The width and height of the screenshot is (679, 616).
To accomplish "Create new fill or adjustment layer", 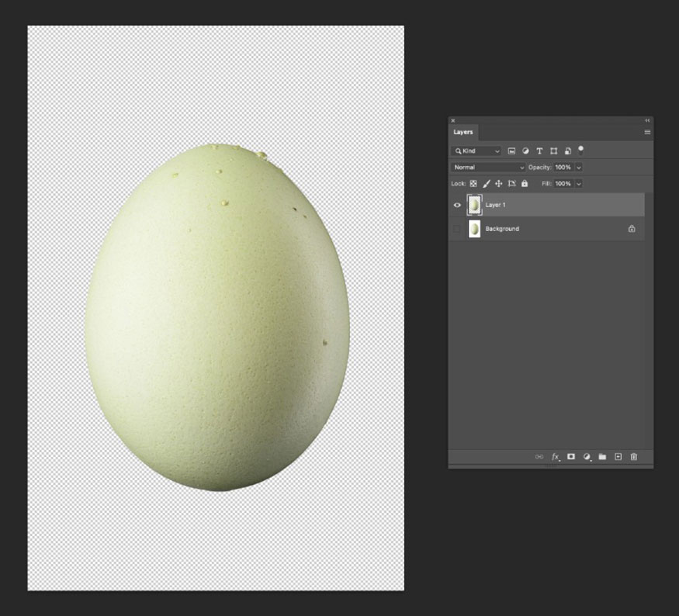I will coord(587,457).
